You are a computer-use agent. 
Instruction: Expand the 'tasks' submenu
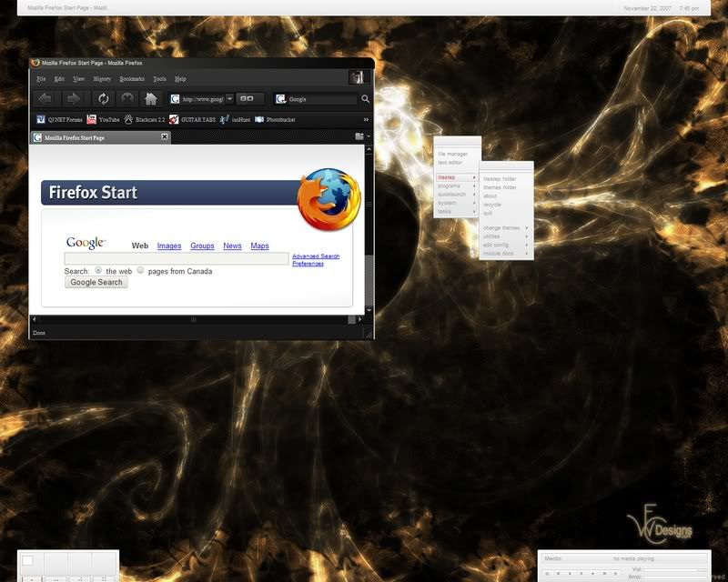click(x=457, y=211)
